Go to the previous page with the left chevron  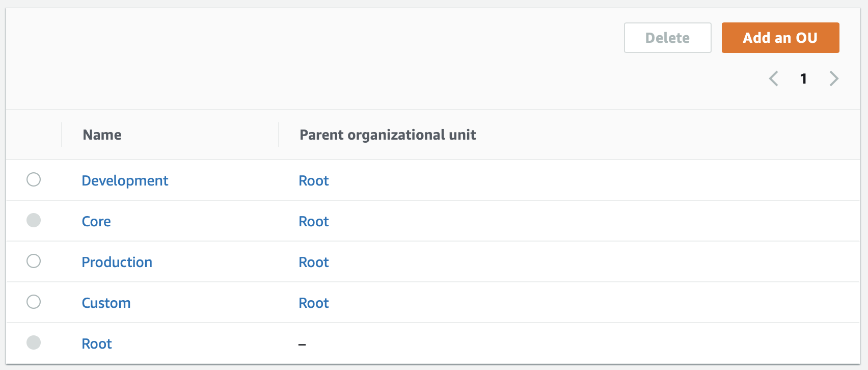tap(773, 78)
